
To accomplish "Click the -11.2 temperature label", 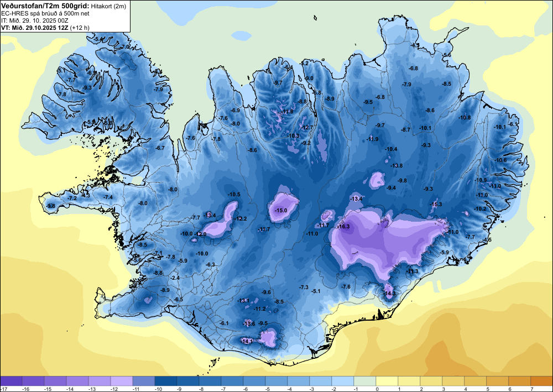I will [x=259, y=309].
